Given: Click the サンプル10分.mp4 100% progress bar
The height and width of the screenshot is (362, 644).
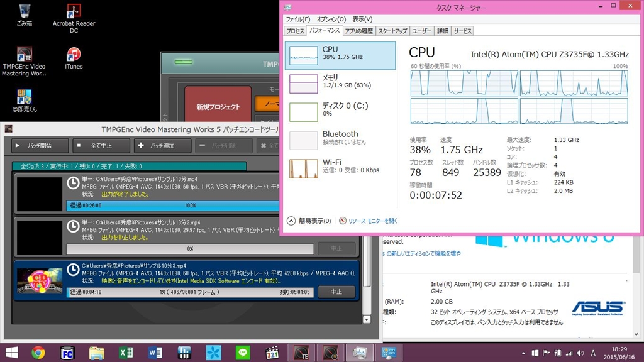Looking at the screenshot, I should pos(173,206).
